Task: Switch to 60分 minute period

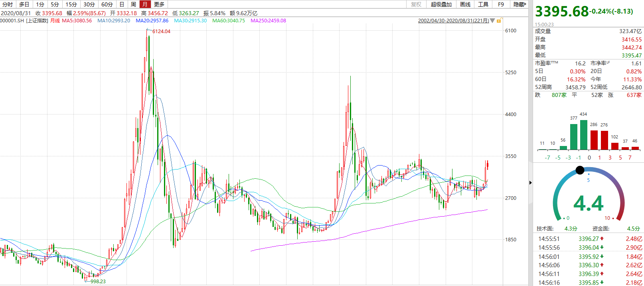Action: click(x=107, y=4)
